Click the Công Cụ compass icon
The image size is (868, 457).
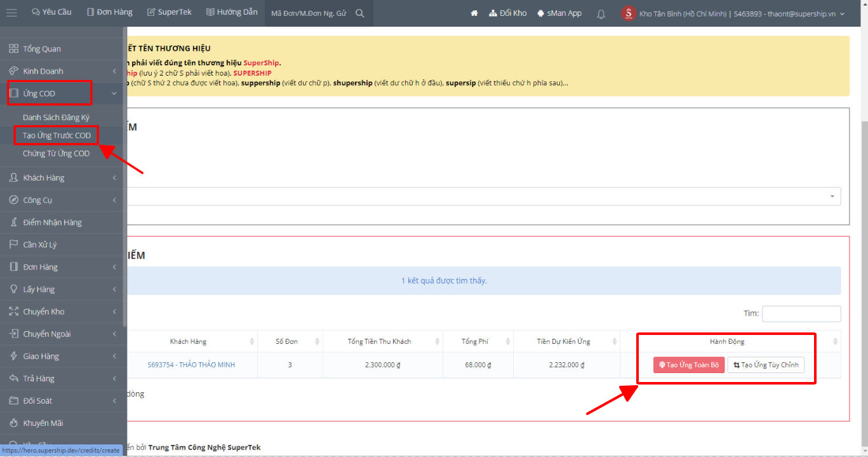tap(13, 200)
